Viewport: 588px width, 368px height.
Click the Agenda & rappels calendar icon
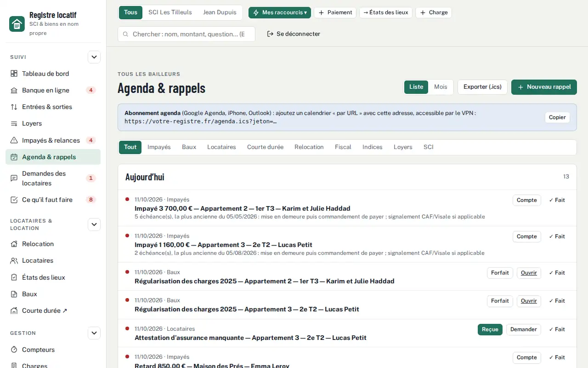pyautogui.click(x=14, y=157)
